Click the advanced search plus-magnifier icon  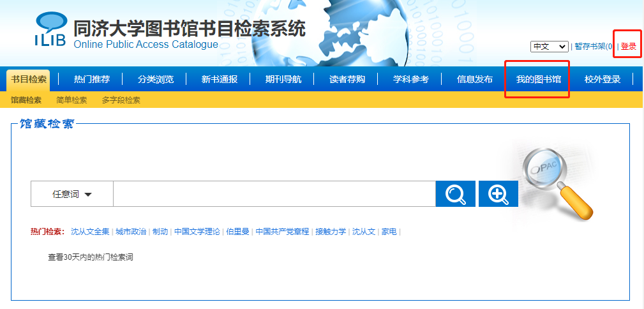coord(498,193)
